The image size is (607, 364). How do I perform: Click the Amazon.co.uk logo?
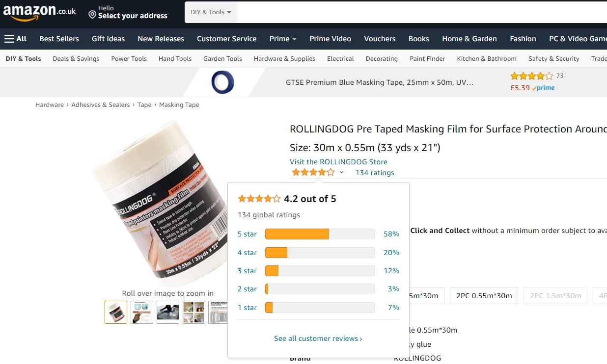tap(39, 12)
